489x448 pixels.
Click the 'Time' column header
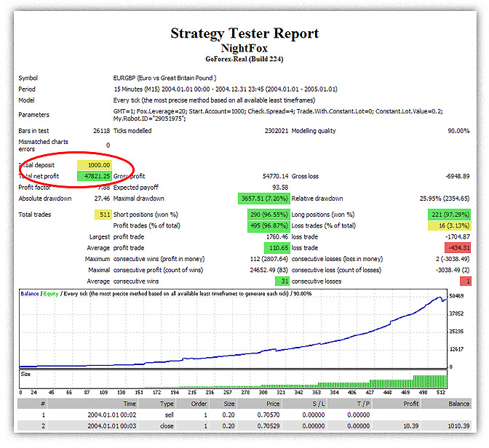[92, 404]
